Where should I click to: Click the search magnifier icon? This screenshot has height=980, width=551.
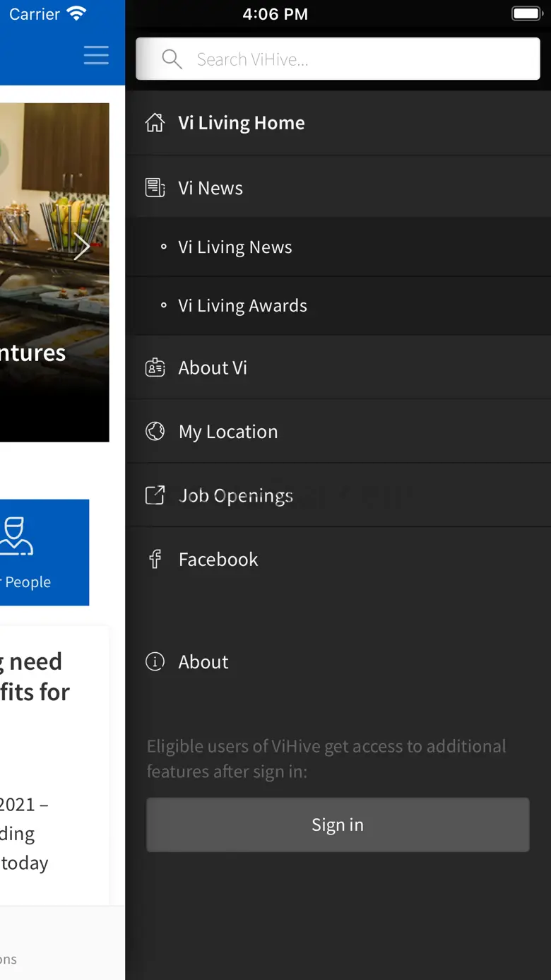tap(172, 59)
